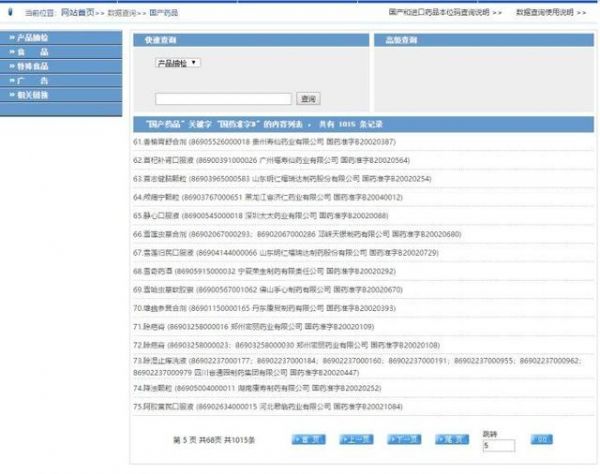Image resolution: width=600 pixels, height=474 pixels.
Task: Open 数据查询 breadcrumb link
Action: point(122,13)
